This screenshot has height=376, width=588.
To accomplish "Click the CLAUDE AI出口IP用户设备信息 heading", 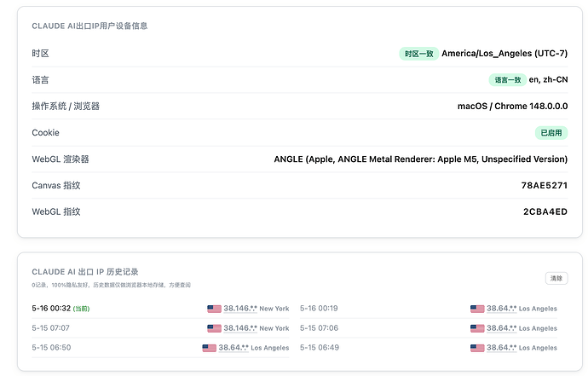I will point(89,26).
